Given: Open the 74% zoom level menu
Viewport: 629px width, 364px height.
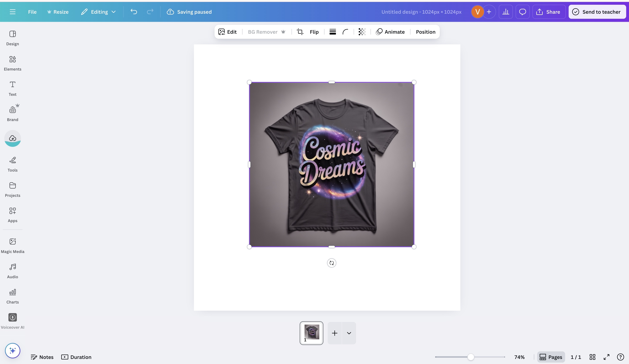Looking at the screenshot, I should (x=519, y=357).
